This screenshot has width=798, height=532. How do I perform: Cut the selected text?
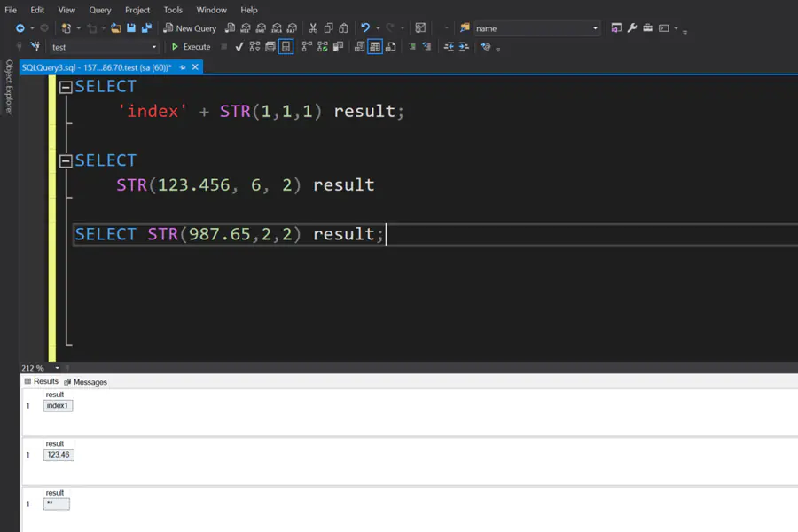click(x=313, y=27)
